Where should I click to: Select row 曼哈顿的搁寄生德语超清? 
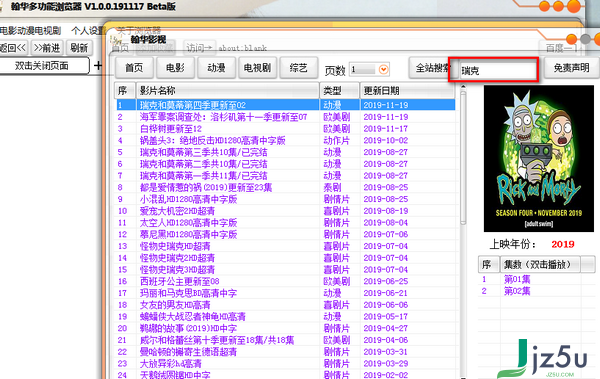tap(285, 352)
